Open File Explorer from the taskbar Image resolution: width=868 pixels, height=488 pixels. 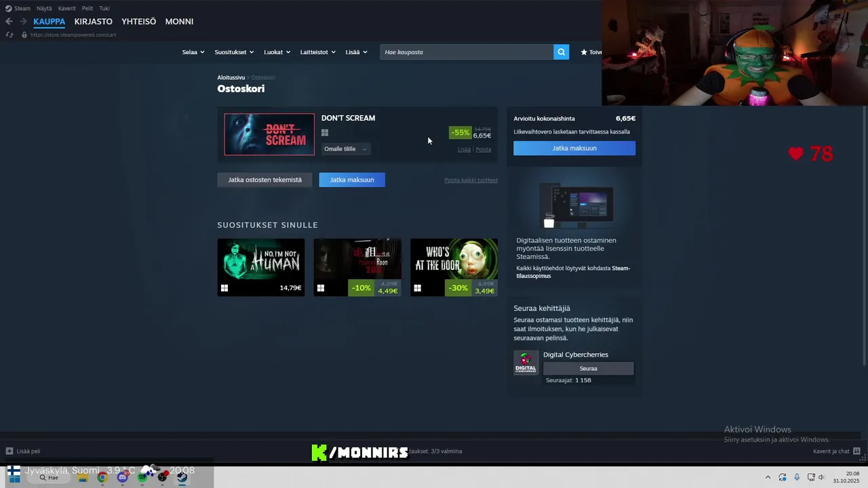[x=83, y=477]
